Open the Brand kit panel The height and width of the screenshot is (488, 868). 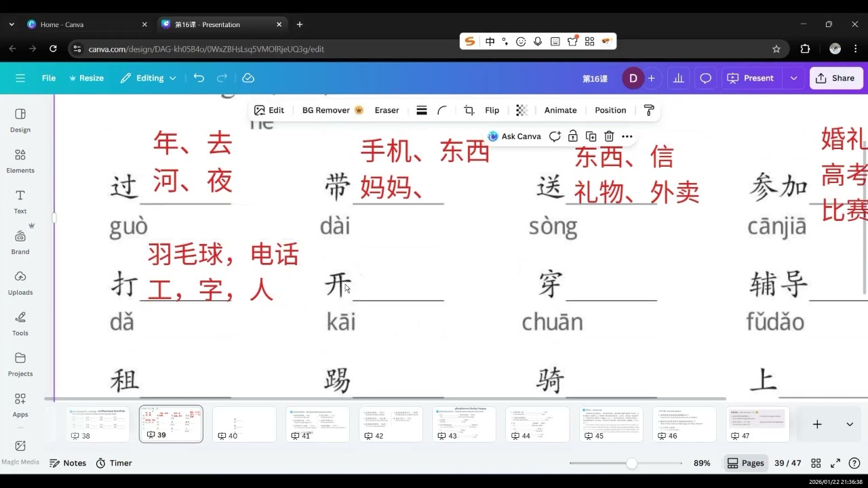(x=20, y=242)
